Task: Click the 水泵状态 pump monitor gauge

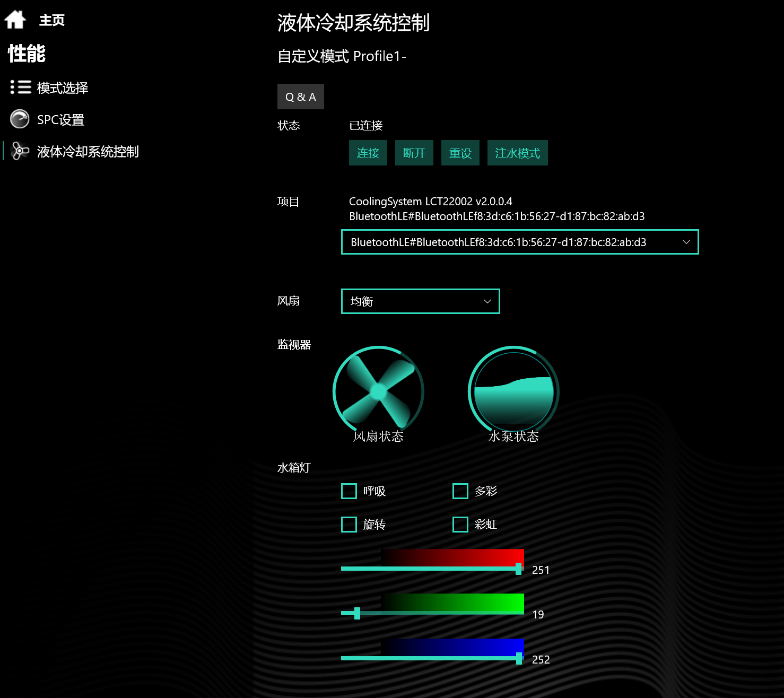Action: 513,391
